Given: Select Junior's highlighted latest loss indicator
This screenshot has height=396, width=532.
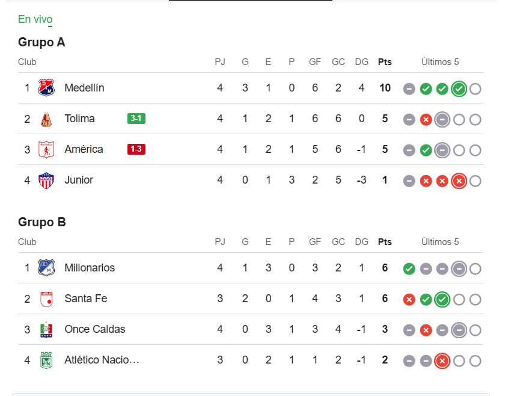Looking at the screenshot, I should (459, 181).
